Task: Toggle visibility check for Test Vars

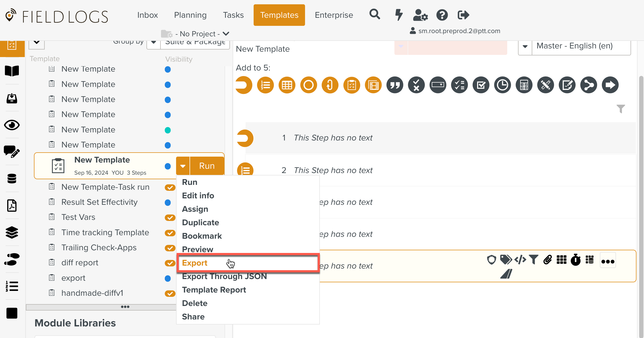Action: point(170,217)
